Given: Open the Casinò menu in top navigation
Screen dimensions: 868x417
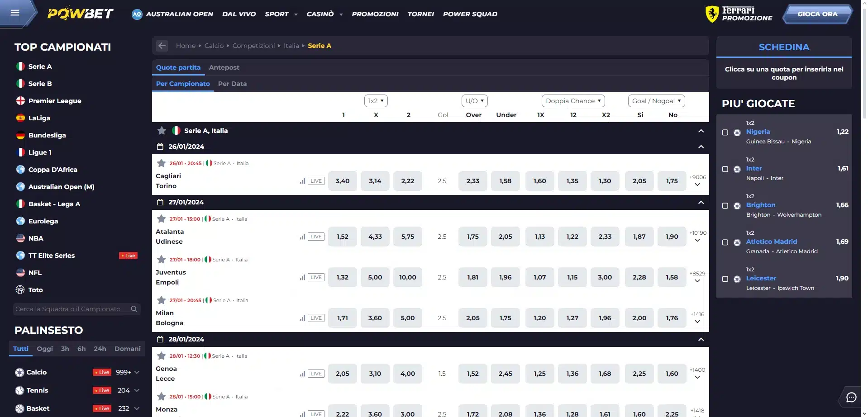Looking at the screenshot, I should coord(324,14).
